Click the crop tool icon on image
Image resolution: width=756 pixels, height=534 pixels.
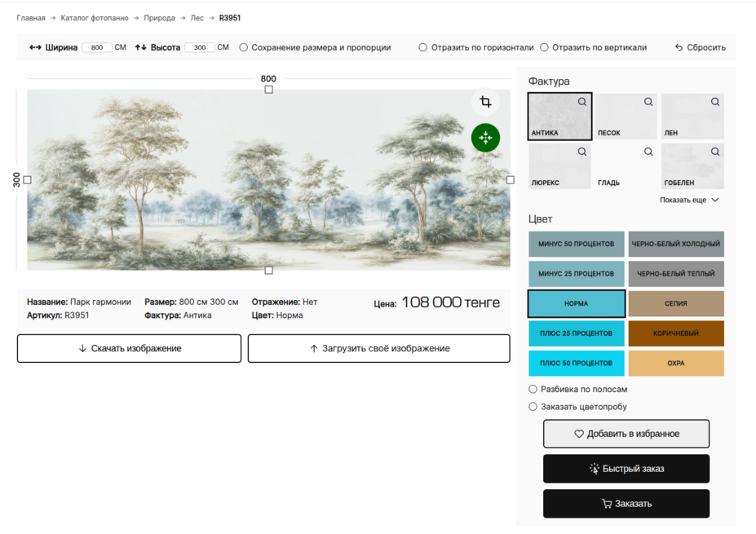pyautogui.click(x=485, y=102)
